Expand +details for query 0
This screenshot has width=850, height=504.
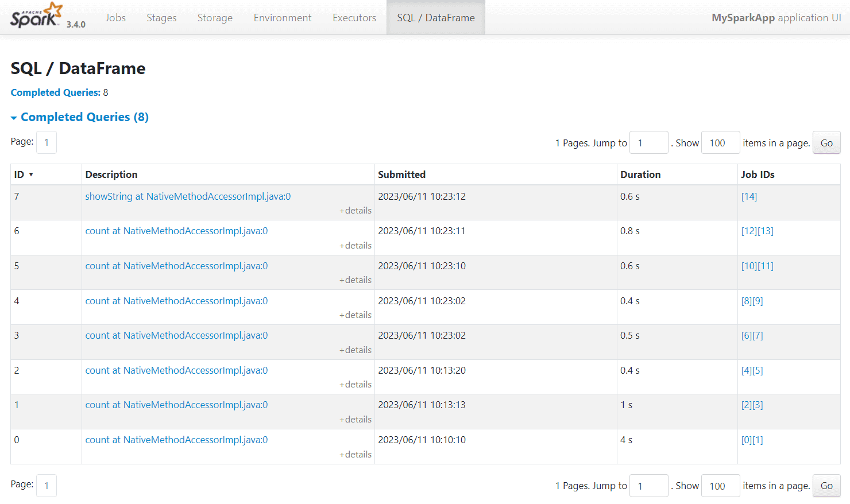[356, 455]
